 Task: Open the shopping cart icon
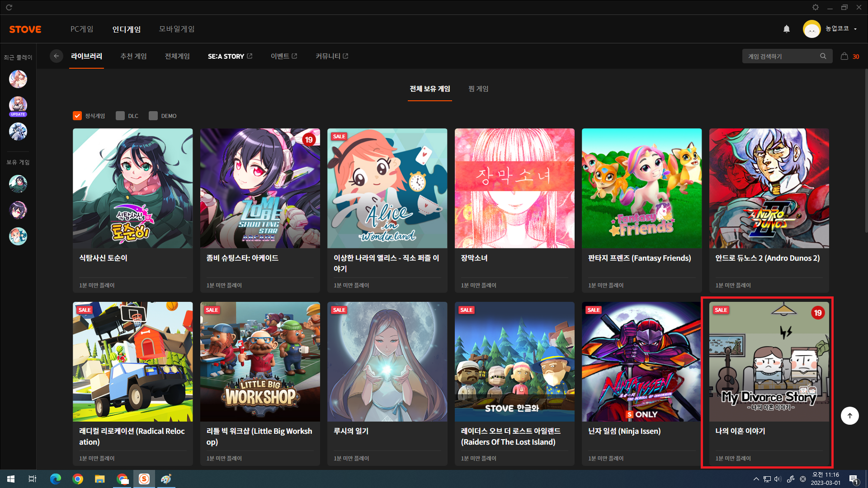pos(844,56)
